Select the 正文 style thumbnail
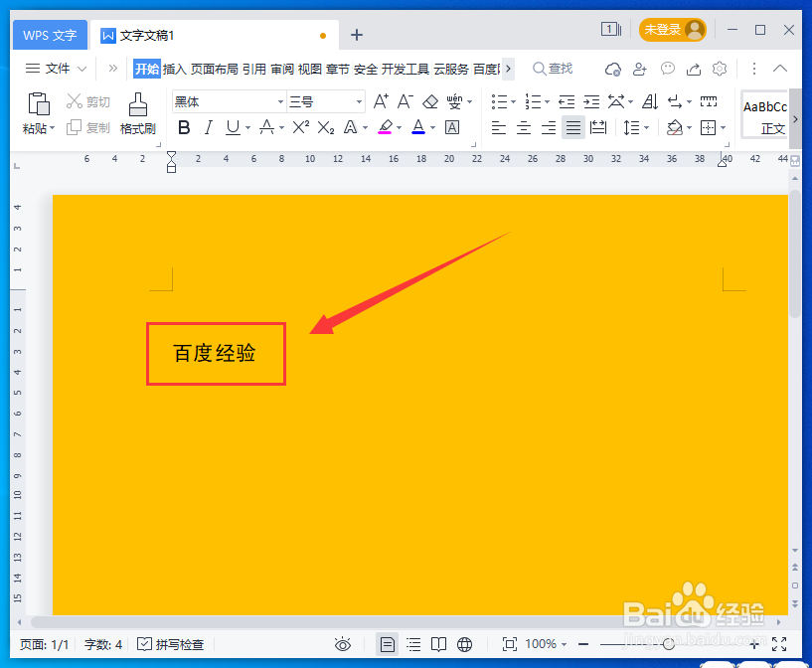The width and height of the screenshot is (812, 668). point(765,115)
